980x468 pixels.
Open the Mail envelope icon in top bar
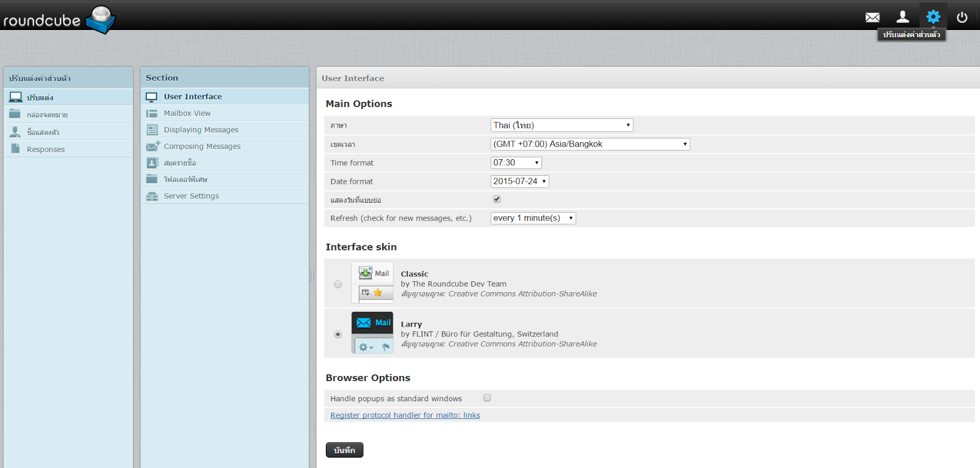click(872, 17)
